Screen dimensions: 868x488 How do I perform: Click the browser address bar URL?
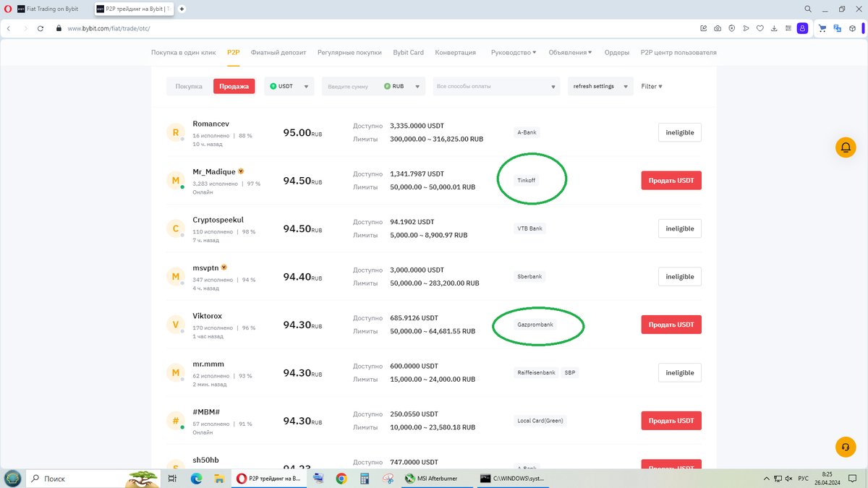(109, 28)
